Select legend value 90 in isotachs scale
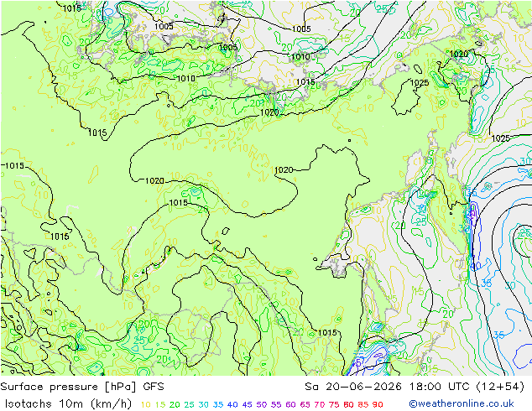The width and height of the screenshot is (532, 411). pos(378,404)
